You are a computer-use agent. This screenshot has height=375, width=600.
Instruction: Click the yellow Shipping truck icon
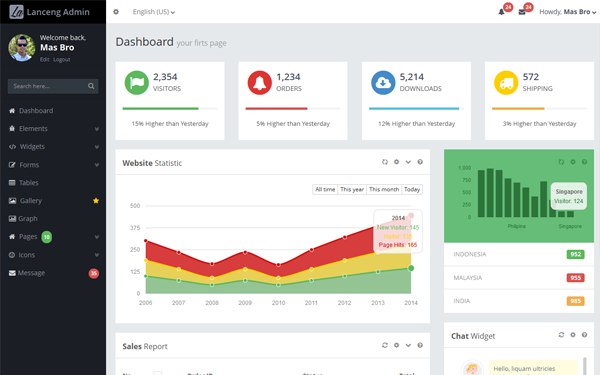point(506,83)
